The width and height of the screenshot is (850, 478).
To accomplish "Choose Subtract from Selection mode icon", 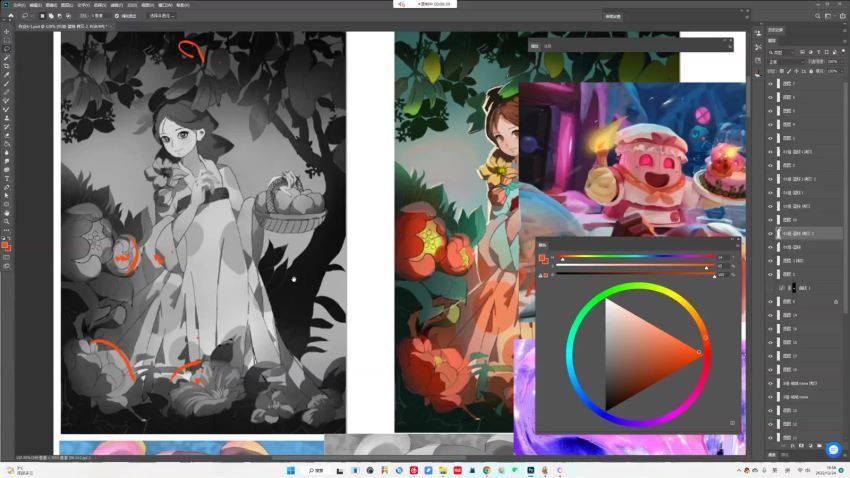I will 59,16.
